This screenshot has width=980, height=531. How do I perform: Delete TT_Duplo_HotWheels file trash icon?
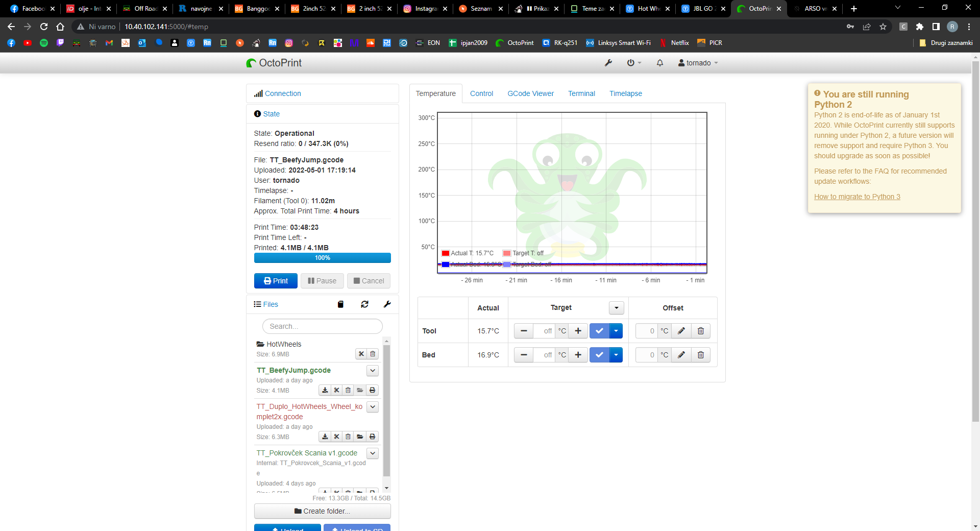(348, 437)
